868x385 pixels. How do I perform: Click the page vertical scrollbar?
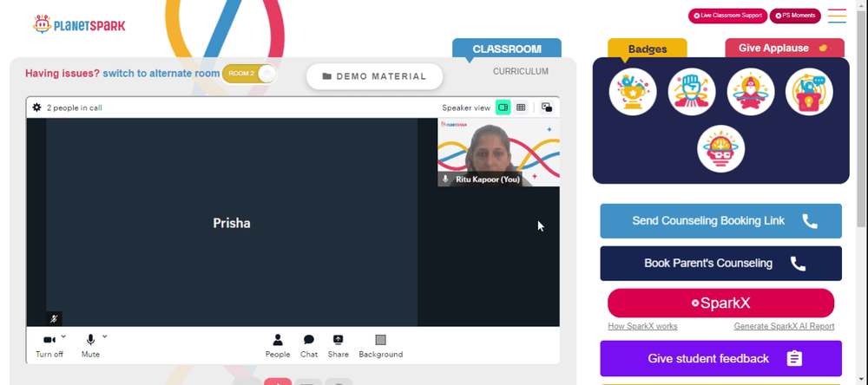pyautogui.click(x=861, y=119)
